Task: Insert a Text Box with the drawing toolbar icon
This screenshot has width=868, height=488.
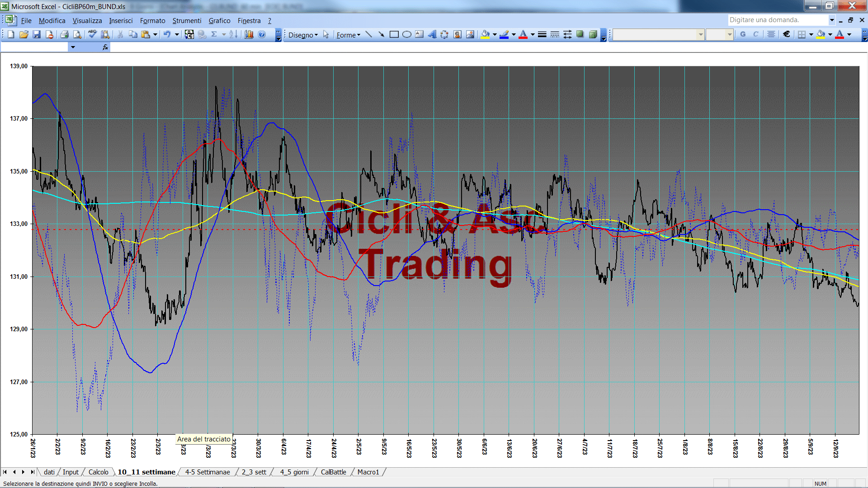Action: click(x=419, y=34)
